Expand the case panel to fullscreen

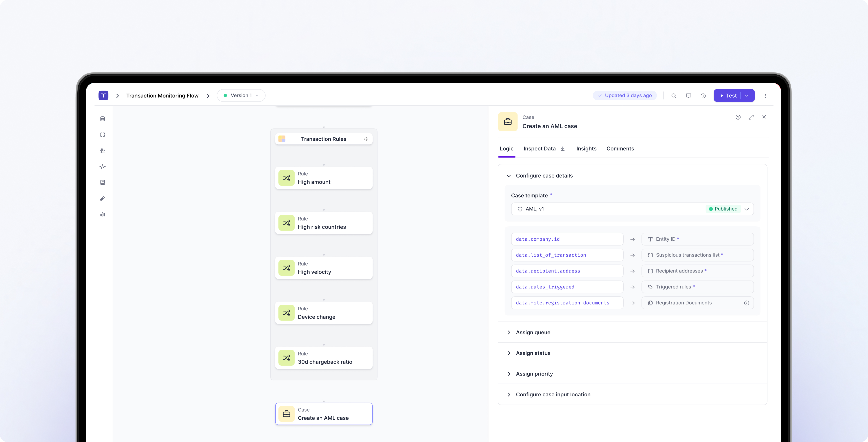click(751, 117)
